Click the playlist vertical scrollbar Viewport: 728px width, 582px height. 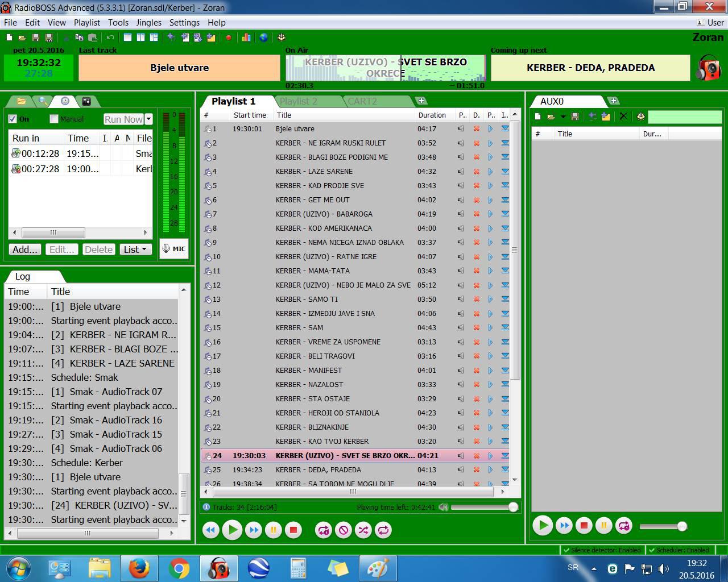515,250
